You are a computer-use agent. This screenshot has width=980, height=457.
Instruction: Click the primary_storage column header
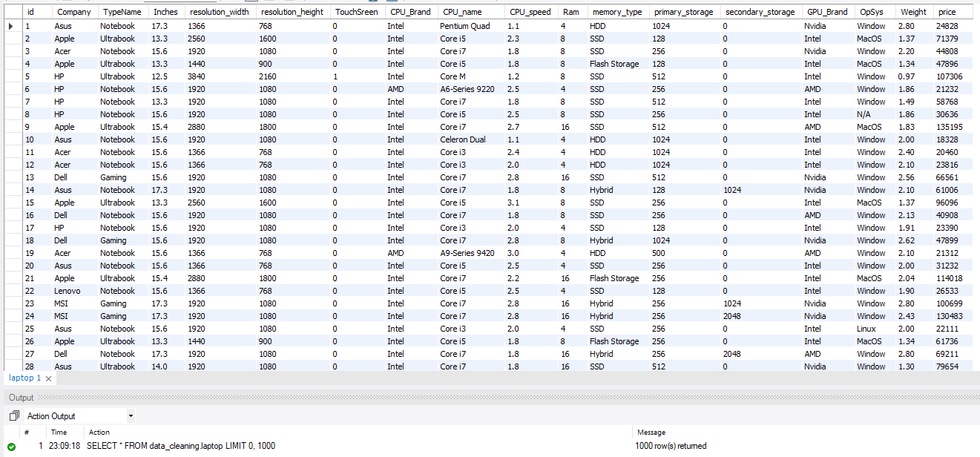[x=684, y=12]
